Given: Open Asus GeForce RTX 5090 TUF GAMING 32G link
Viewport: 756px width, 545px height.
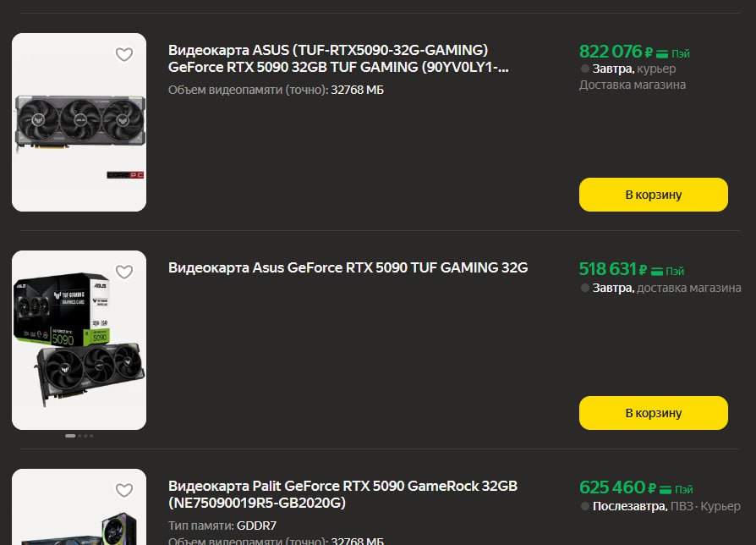Looking at the screenshot, I should tap(348, 267).
